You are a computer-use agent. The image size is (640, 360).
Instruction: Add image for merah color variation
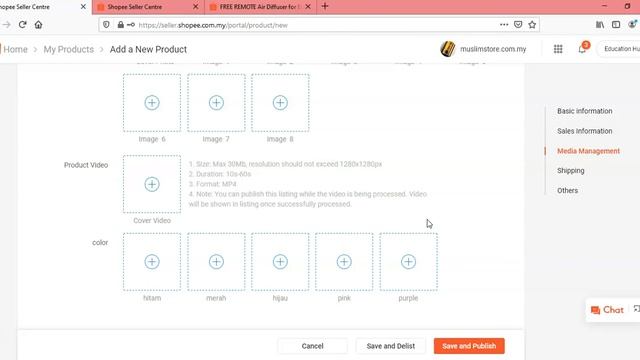[x=216, y=262]
